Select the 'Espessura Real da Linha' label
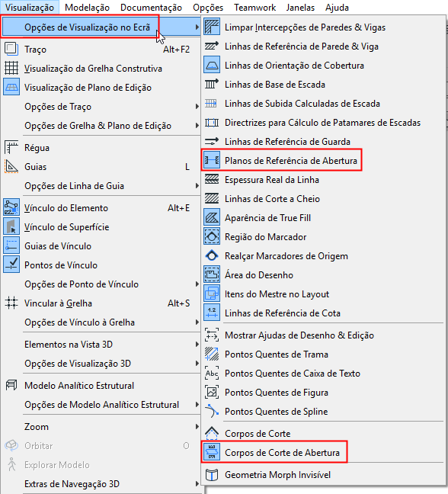Viewport: 448px width, 494px height. tap(272, 180)
